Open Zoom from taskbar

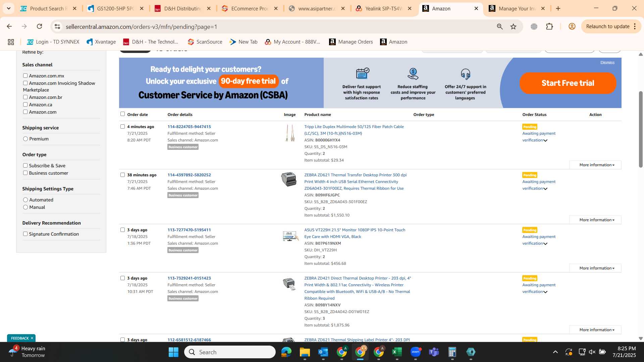click(415, 352)
